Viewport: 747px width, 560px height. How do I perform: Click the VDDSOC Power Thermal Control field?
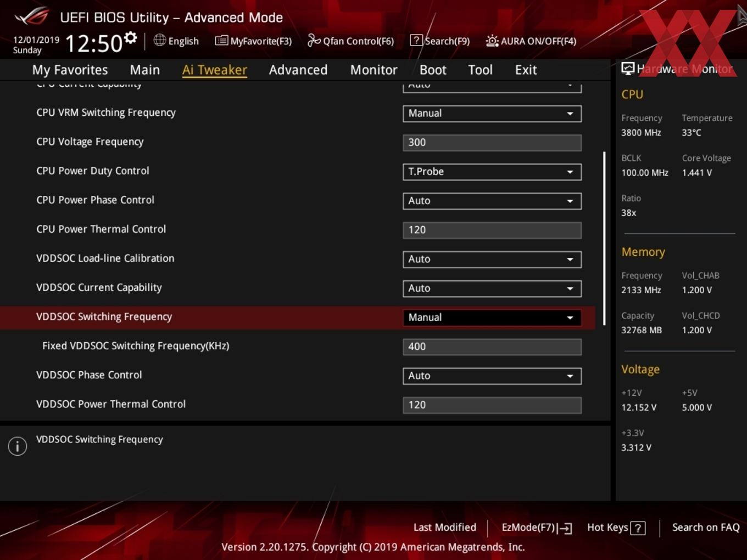492,405
